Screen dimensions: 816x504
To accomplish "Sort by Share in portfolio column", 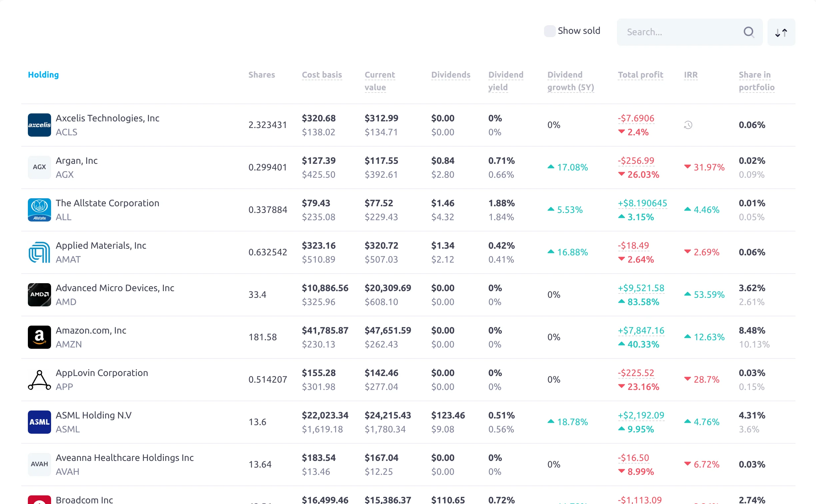I will [757, 81].
